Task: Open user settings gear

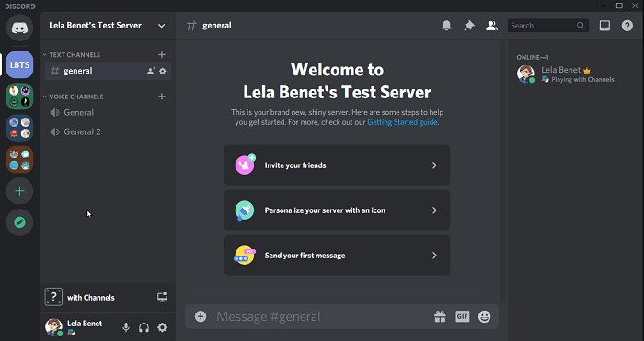Action: (x=163, y=327)
